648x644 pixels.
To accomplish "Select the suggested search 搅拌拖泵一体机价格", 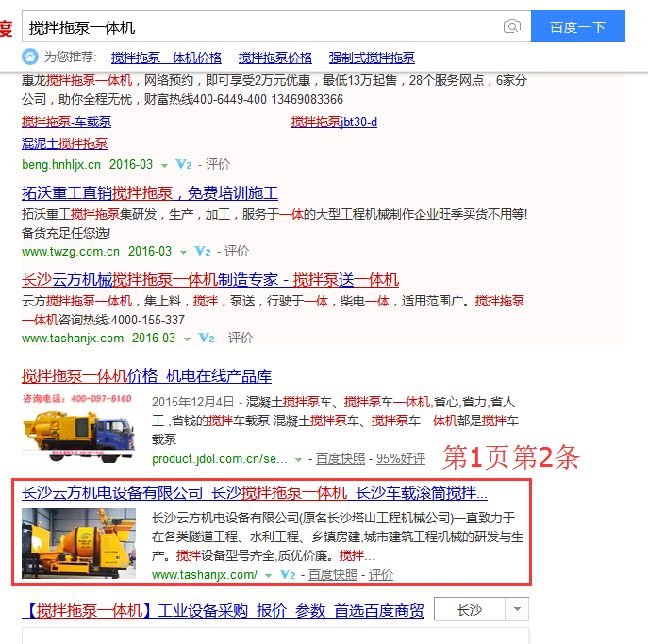I will click(x=166, y=58).
